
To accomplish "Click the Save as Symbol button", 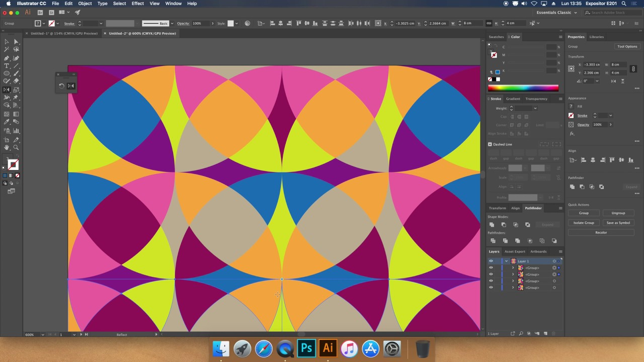I will (x=618, y=223).
